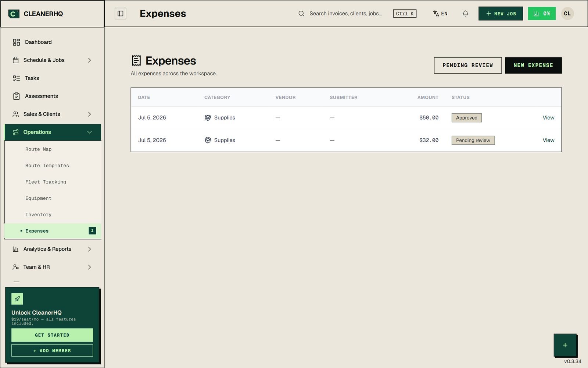Open Assessments in sidebar
Screen dimensions: 588x368
tap(53, 96)
